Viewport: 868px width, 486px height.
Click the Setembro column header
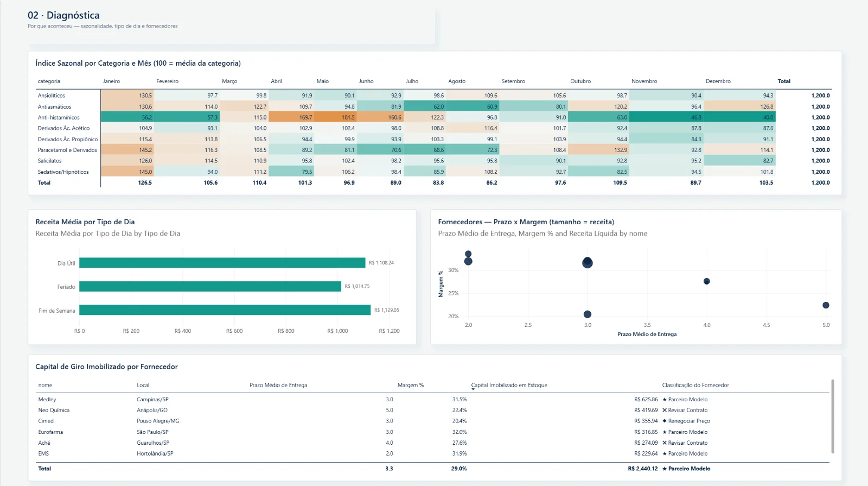[x=513, y=81]
